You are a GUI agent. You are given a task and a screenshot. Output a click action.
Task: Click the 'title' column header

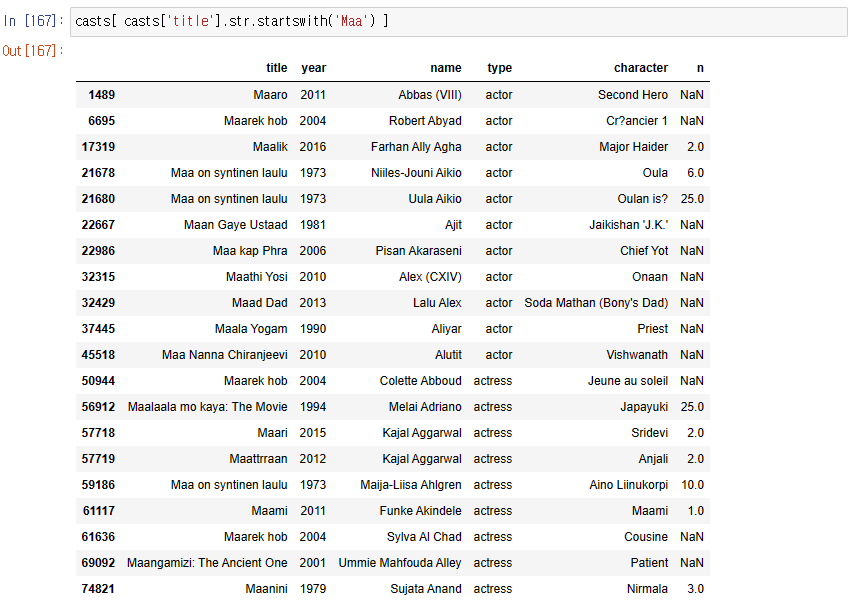point(277,68)
